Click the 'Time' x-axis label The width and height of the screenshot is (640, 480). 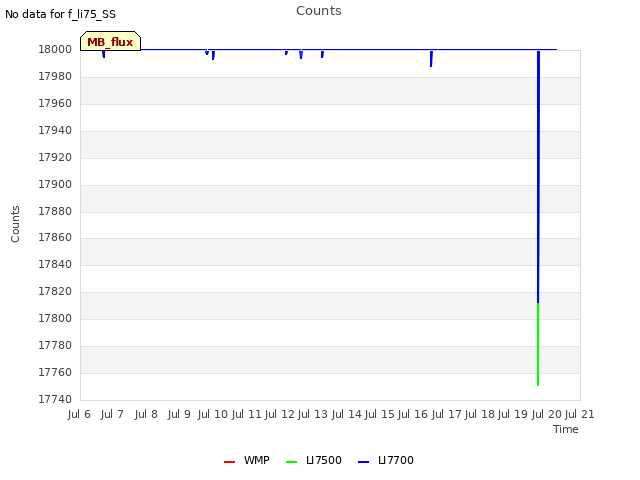point(566,429)
